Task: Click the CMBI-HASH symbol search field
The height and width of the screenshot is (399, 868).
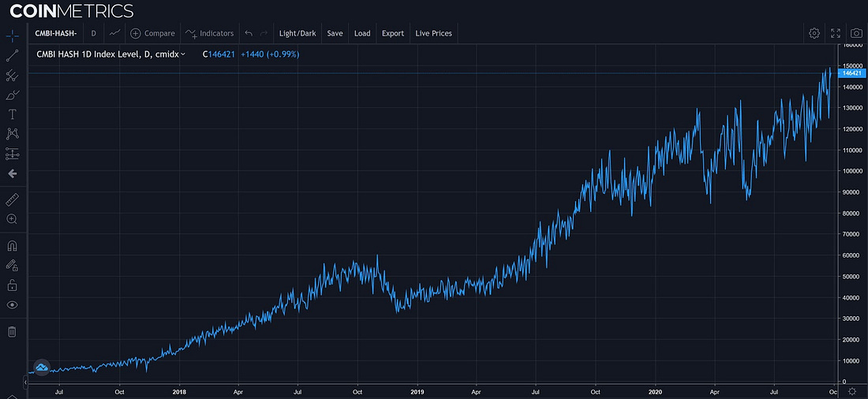Action: tap(55, 33)
